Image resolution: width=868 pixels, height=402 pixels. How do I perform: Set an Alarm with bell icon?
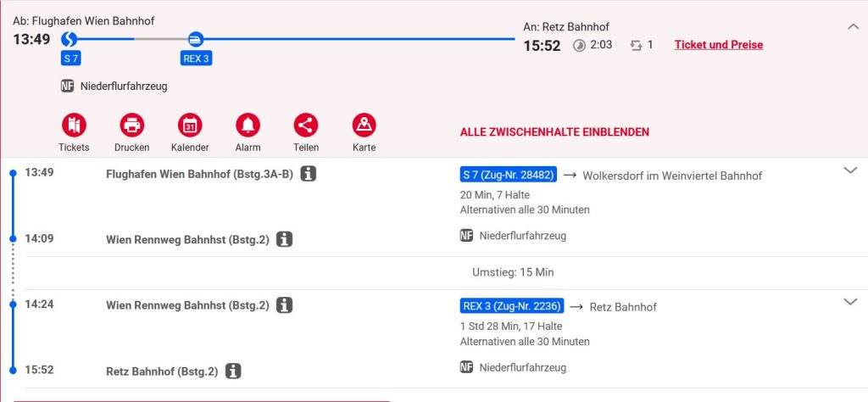[248, 126]
